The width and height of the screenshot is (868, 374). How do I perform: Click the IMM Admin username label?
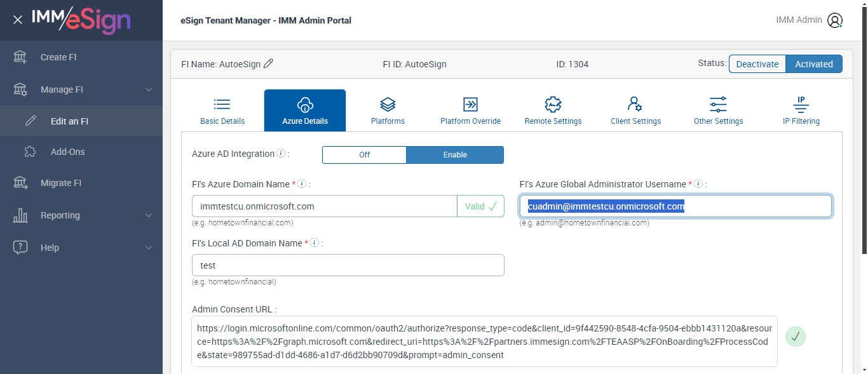(799, 20)
